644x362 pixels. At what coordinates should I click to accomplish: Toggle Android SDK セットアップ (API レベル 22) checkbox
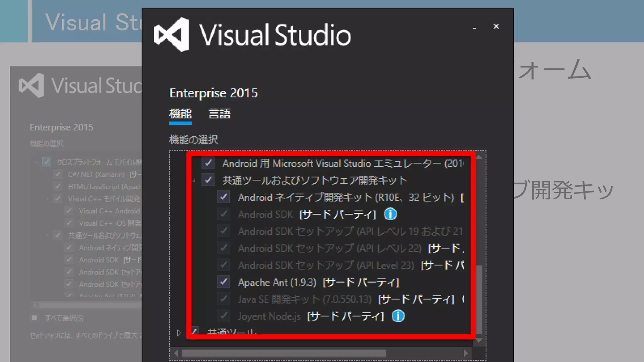pyautogui.click(x=224, y=248)
